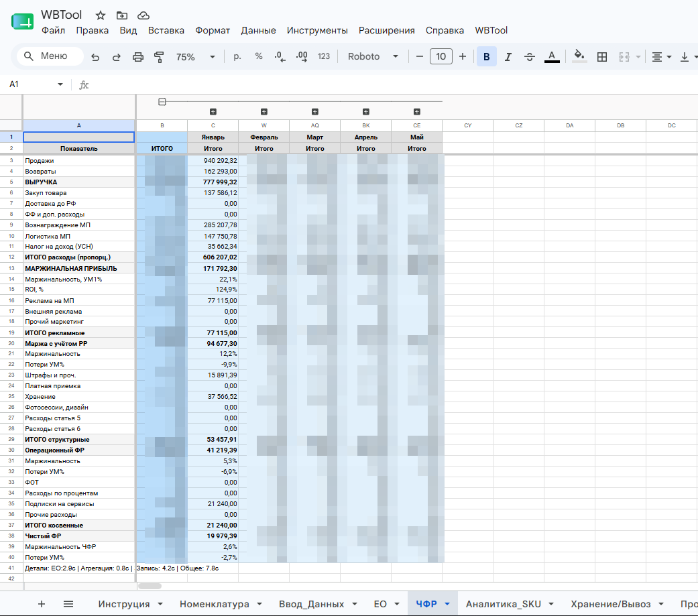Increase font size with plus button
The height and width of the screenshot is (616, 698).
pyautogui.click(x=463, y=56)
